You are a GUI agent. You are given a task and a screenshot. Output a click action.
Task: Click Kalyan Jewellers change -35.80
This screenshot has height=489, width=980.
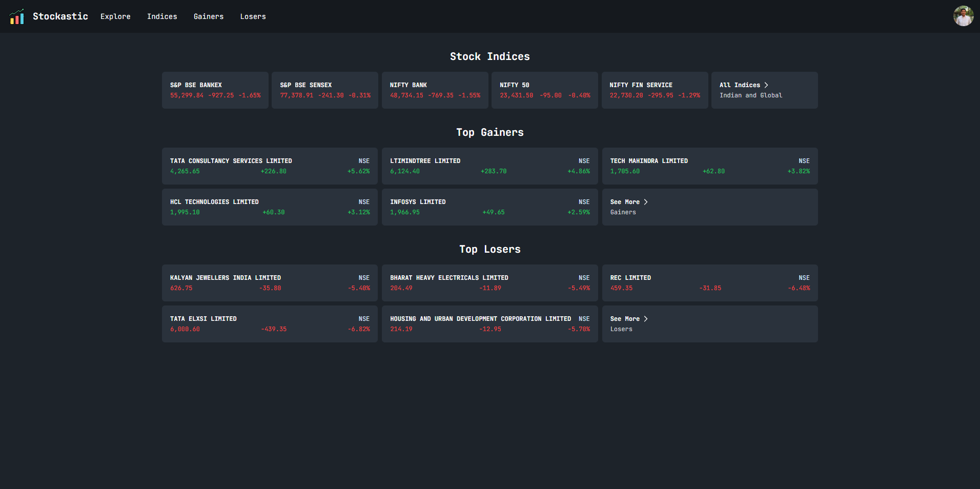point(270,288)
